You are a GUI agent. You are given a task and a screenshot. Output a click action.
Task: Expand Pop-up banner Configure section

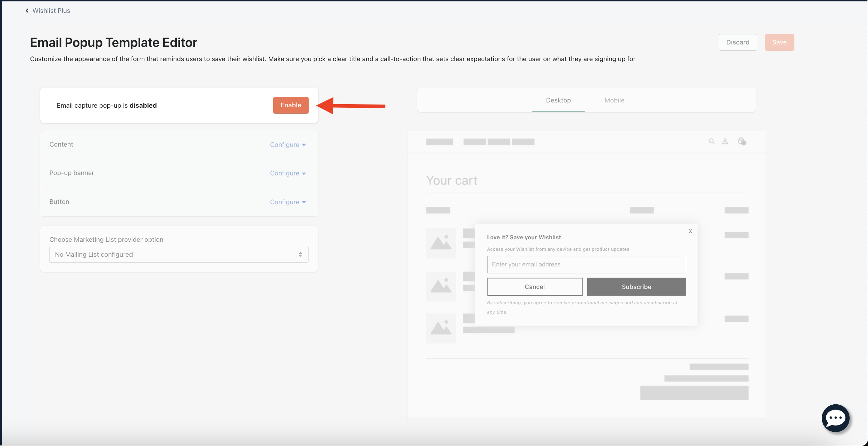click(x=287, y=173)
